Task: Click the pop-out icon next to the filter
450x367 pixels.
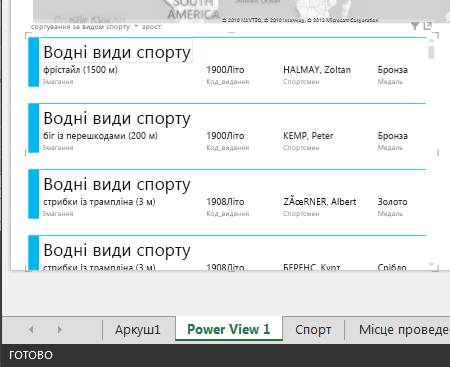Action: [x=428, y=26]
